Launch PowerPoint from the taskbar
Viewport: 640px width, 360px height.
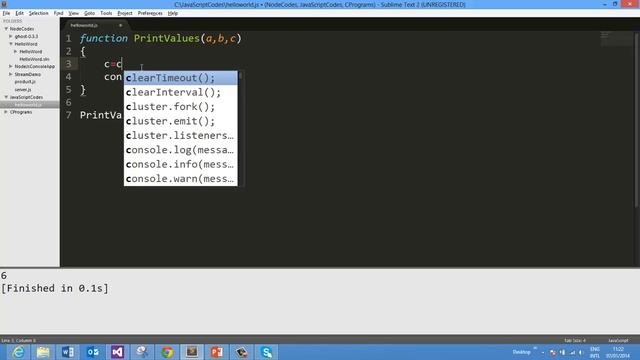217,352
